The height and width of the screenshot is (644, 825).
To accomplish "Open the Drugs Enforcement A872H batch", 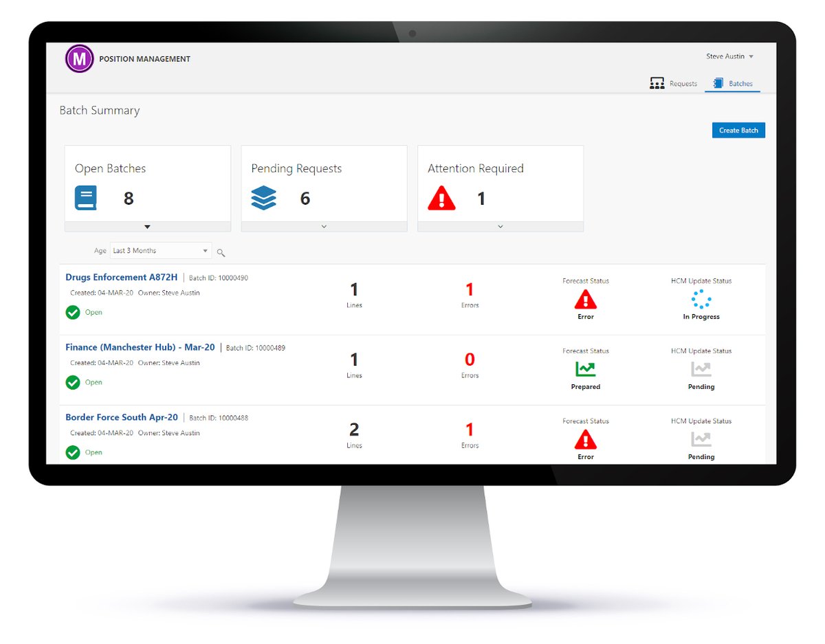I will pos(121,277).
